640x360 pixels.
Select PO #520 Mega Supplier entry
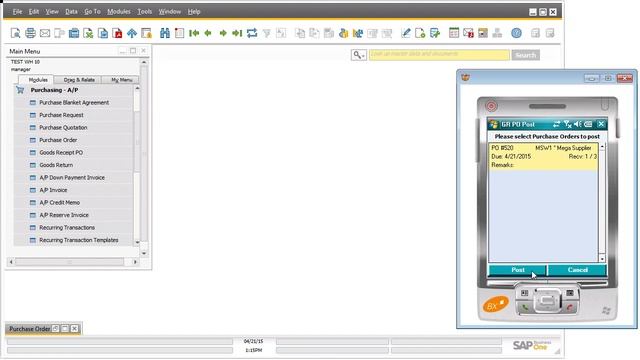click(544, 156)
